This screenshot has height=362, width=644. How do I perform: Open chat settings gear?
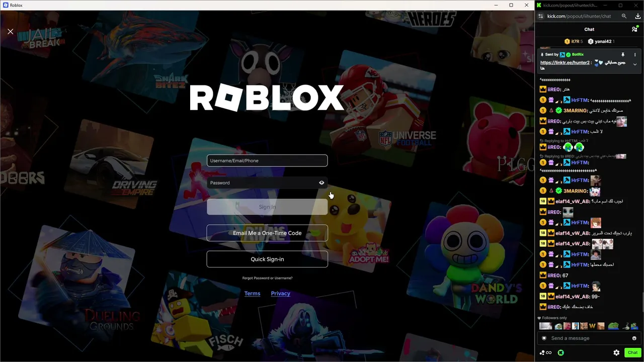tap(616, 353)
